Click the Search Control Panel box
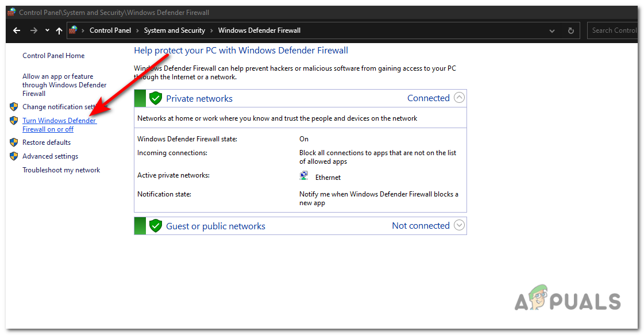The image size is (644, 335). click(x=615, y=30)
